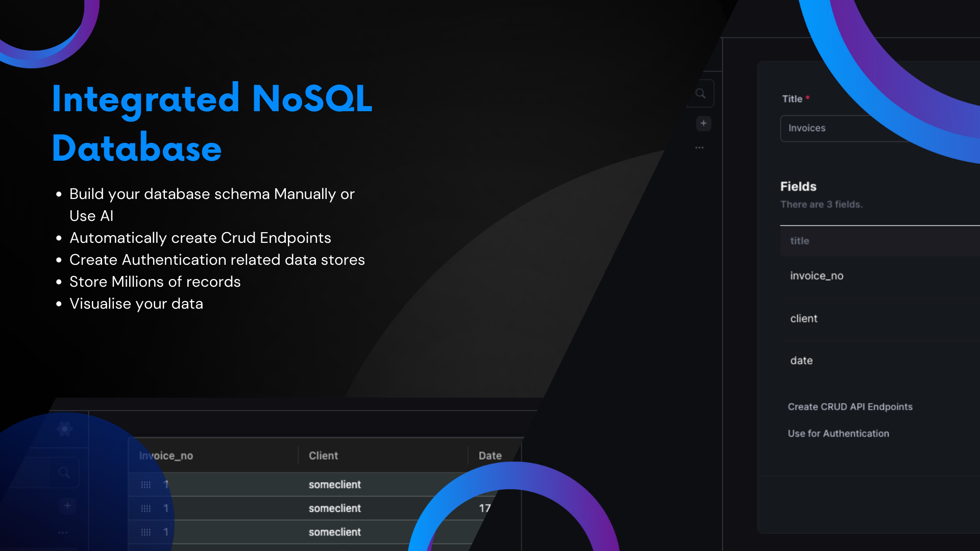Click the Invoice_no column header
Image resolution: width=980 pixels, height=551 pixels.
click(x=166, y=456)
